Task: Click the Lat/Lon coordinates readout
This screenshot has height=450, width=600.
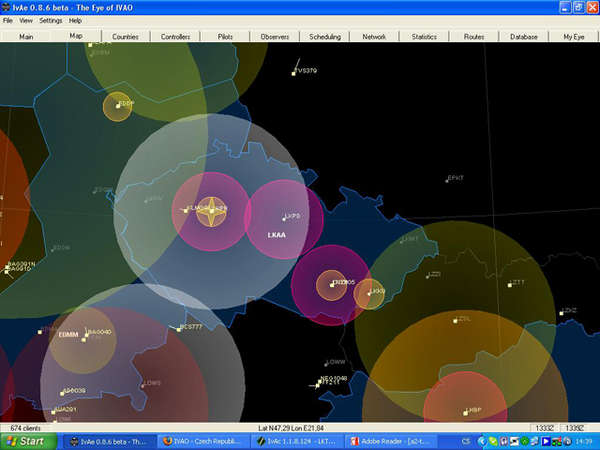Action: [291, 428]
